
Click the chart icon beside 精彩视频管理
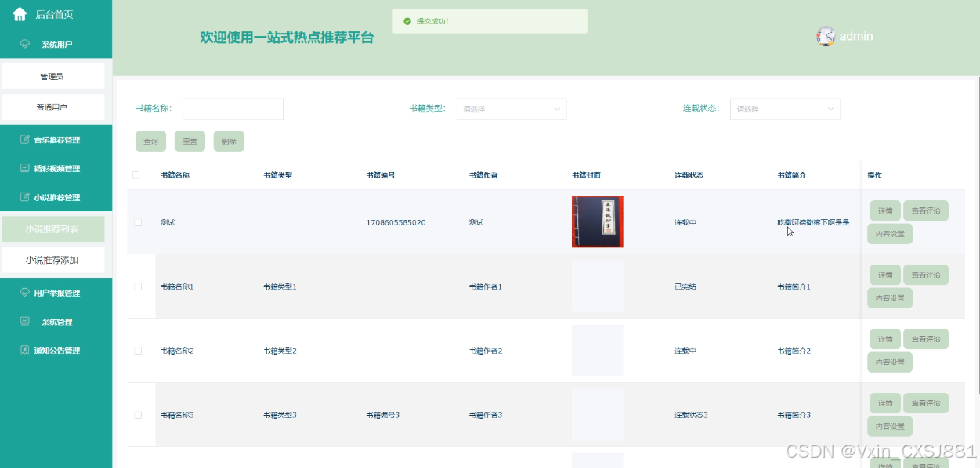tap(25, 168)
